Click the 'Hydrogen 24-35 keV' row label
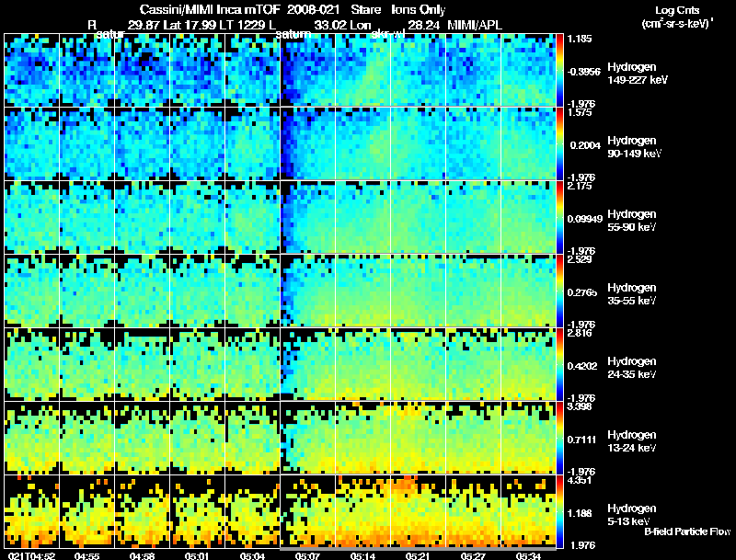The image size is (736, 560). point(632,368)
